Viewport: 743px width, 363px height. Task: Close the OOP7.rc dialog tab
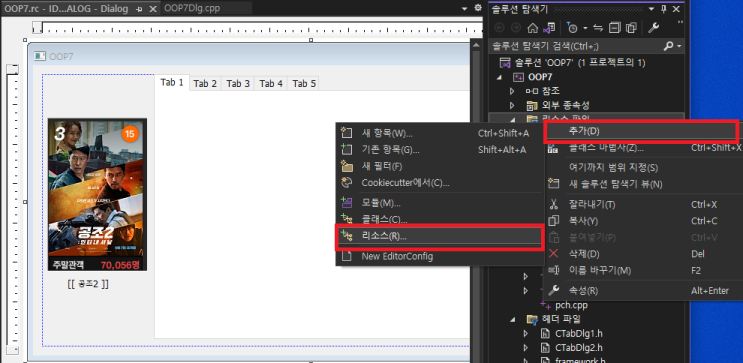[x=153, y=9]
